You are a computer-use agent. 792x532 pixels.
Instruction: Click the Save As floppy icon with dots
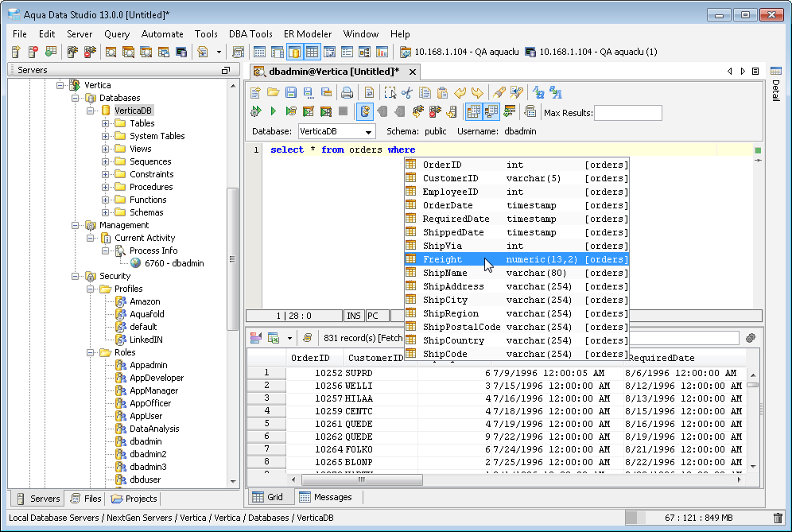308,92
